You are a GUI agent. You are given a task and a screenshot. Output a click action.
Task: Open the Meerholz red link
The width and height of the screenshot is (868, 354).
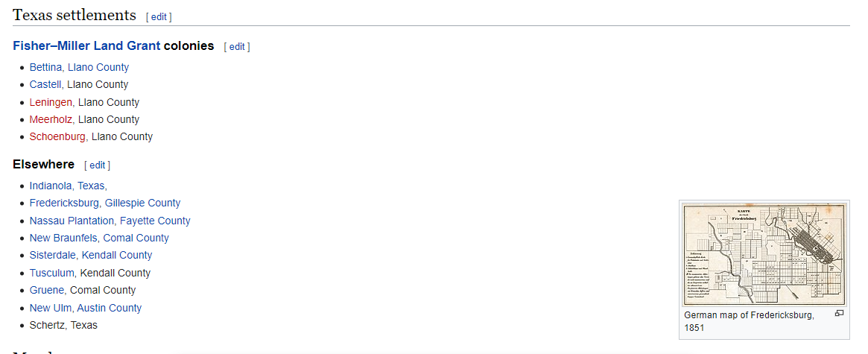coord(51,119)
